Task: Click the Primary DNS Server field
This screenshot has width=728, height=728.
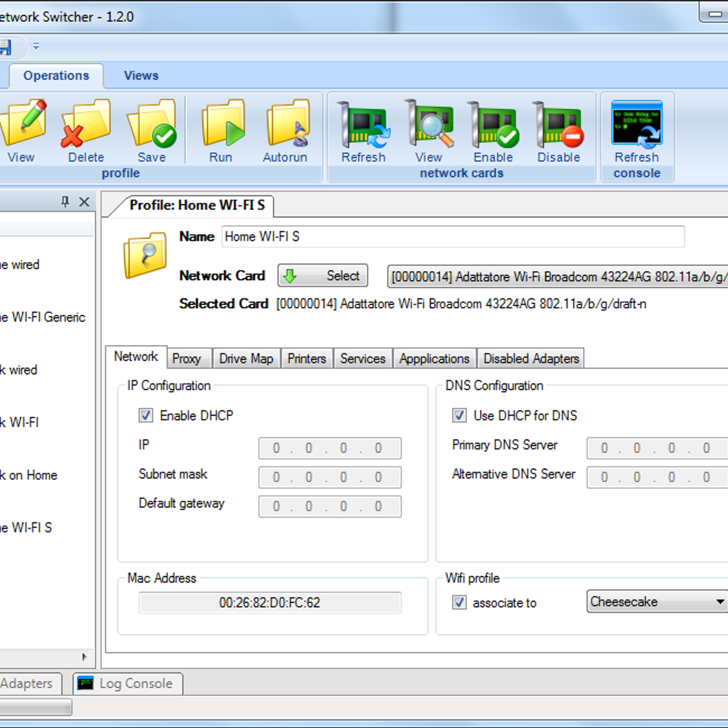Action: click(x=658, y=448)
